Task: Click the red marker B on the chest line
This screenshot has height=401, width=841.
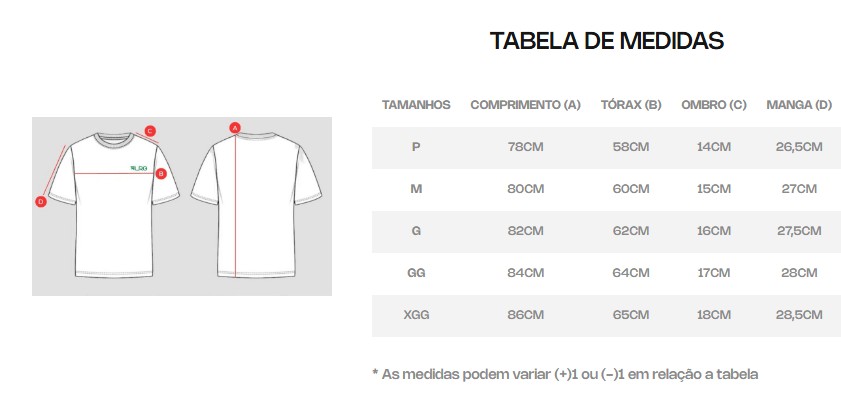Action: [x=161, y=172]
